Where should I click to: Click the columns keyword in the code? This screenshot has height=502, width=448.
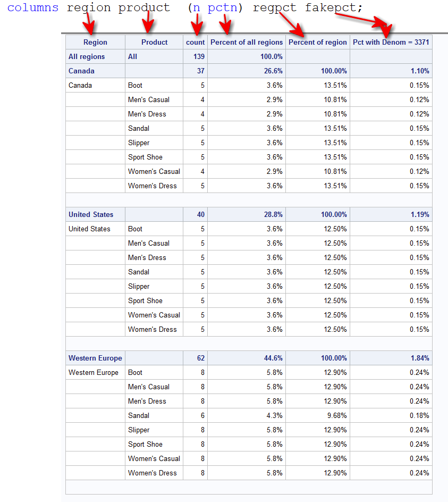tap(33, 7)
